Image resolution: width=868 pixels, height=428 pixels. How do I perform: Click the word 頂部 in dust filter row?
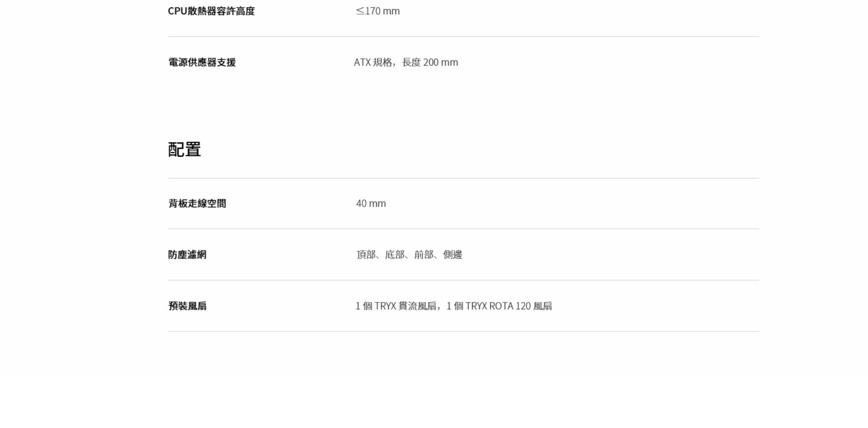(x=366, y=255)
